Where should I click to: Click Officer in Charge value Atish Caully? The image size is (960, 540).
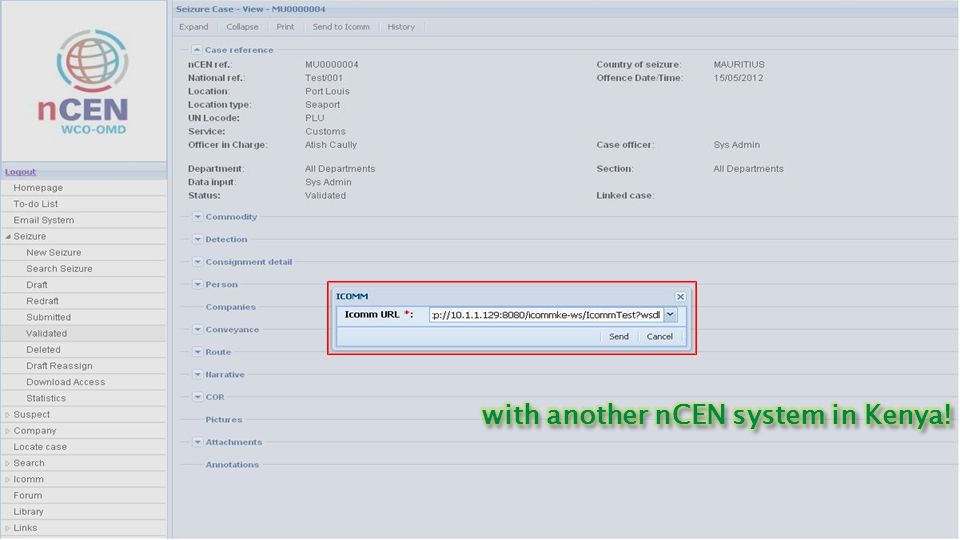click(x=331, y=145)
